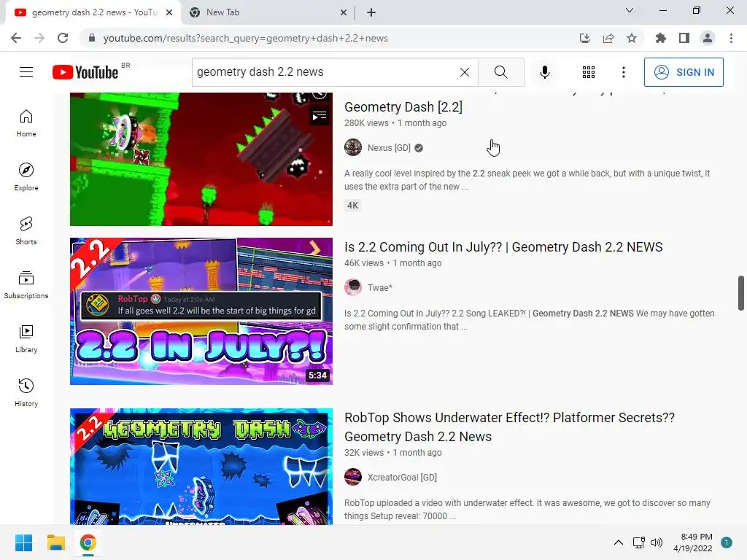Click the install app icon in address bar
The image size is (747, 560).
click(x=584, y=38)
